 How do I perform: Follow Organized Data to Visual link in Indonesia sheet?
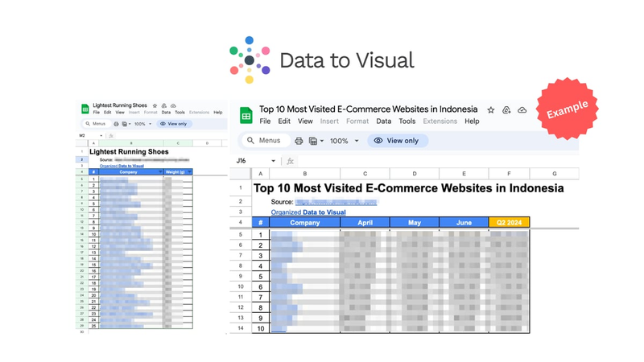(308, 212)
